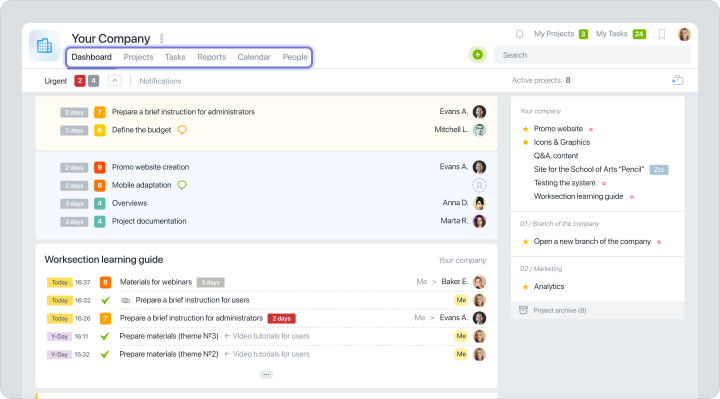Expand more items with the ellipsis button
This screenshot has height=399, width=720.
pyautogui.click(x=266, y=375)
